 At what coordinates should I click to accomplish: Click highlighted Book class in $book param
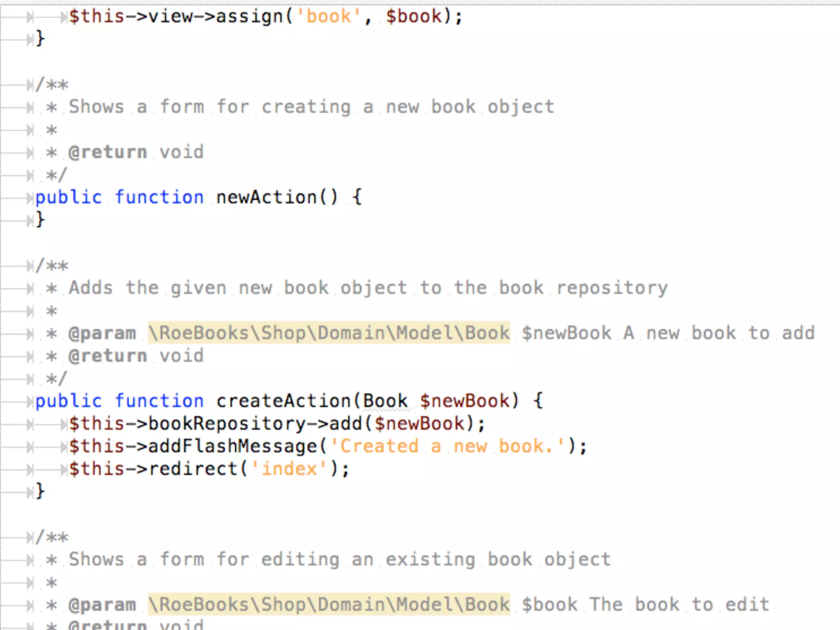tap(329, 604)
